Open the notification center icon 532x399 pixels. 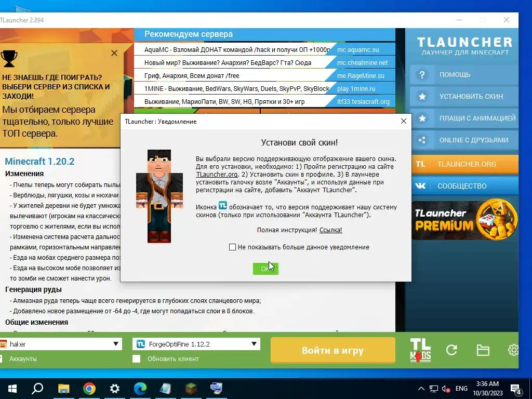[x=516, y=389]
